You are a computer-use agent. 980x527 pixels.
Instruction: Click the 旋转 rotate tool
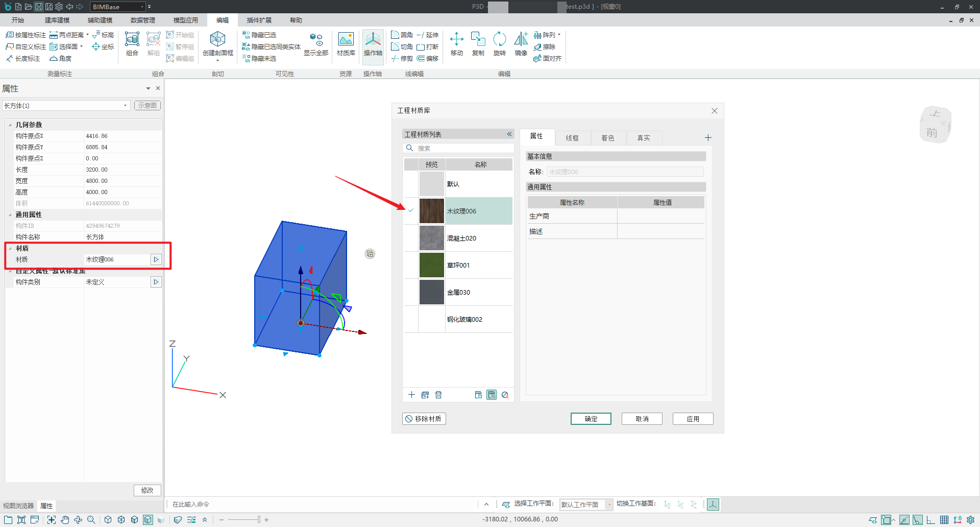click(x=499, y=43)
